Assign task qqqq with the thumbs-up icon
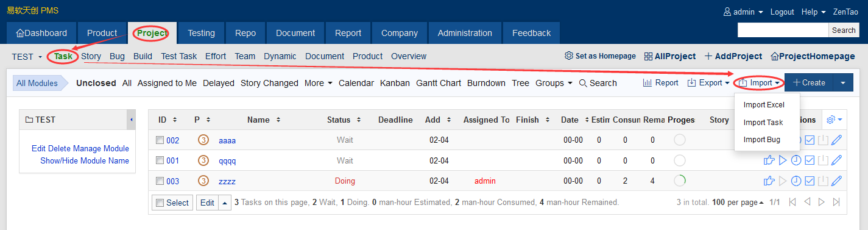This screenshot has height=230, width=868. [769, 160]
